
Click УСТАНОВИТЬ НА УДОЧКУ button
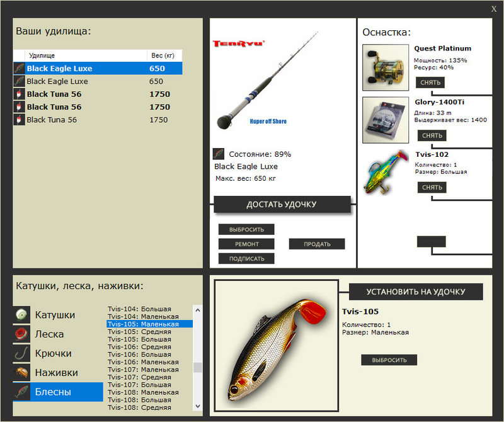[x=416, y=292]
